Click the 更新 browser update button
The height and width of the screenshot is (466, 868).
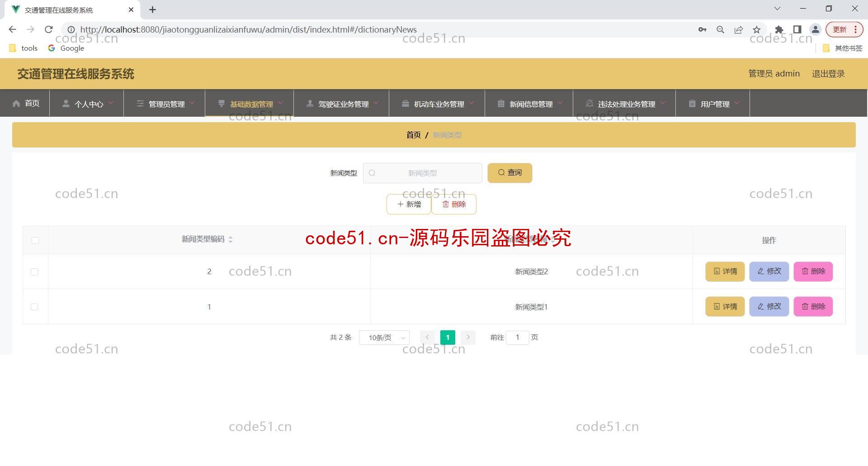(844, 29)
